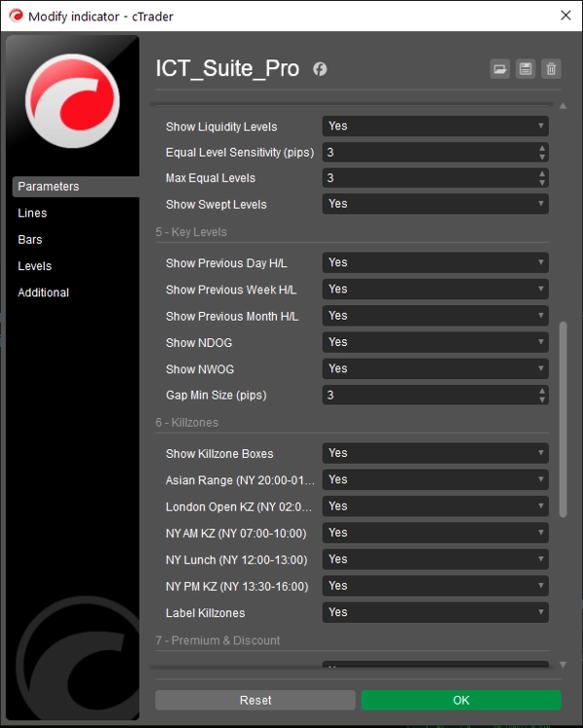Click the save parameters disk icon

coord(526,69)
